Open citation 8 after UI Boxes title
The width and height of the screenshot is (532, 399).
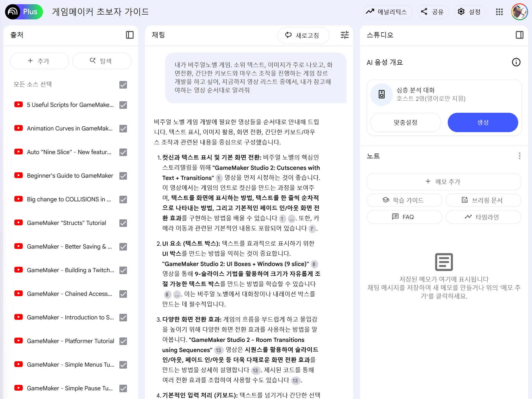314,264
